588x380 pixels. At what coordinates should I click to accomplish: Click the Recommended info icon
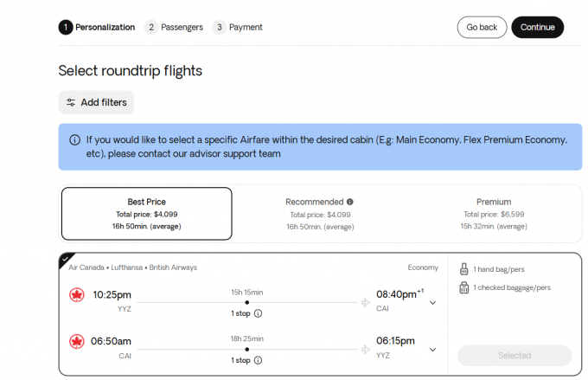[350, 202]
